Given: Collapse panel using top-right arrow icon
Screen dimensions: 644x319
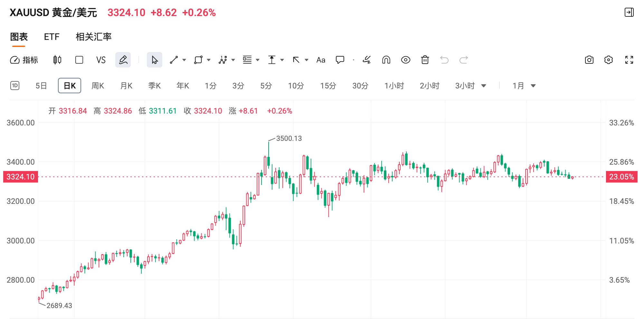Looking at the screenshot, I should (629, 13).
